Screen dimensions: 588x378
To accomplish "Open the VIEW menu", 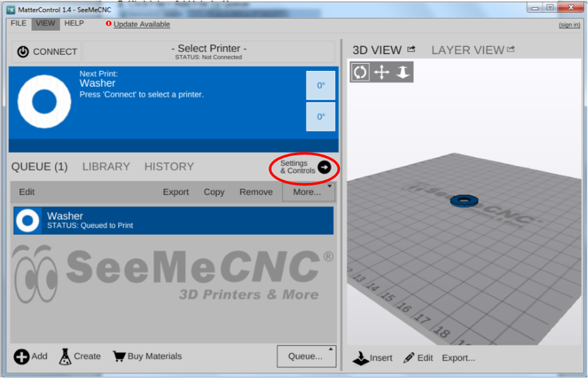I will tap(45, 23).
